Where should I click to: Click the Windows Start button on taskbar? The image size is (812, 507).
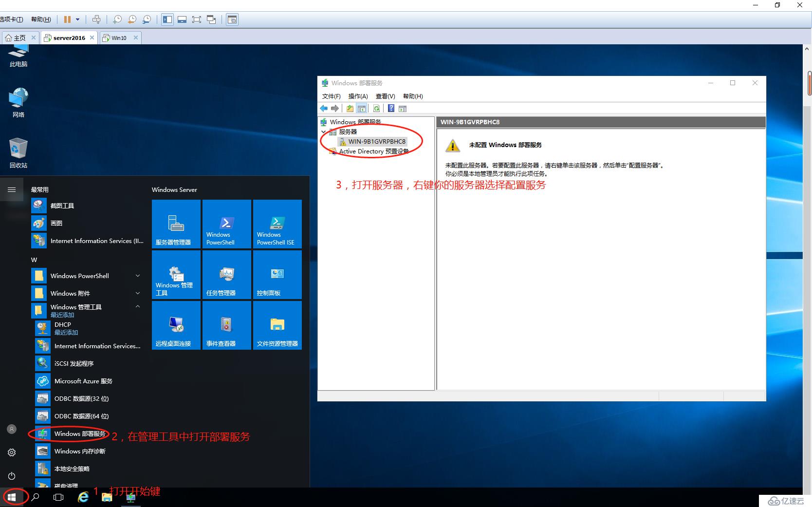click(x=12, y=497)
